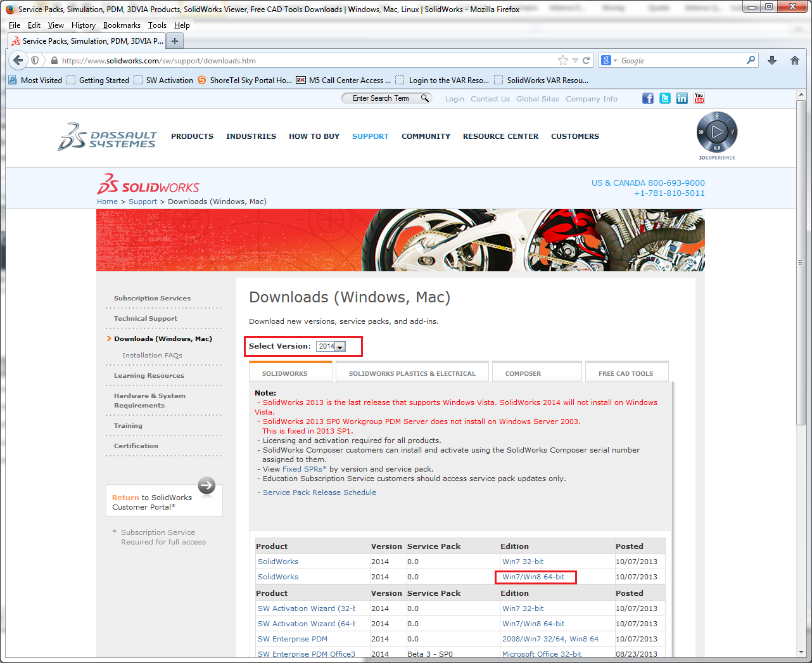Click the search magnifier in Google box
Image resolution: width=812 pixels, height=663 pixels.
click(751, 60)
